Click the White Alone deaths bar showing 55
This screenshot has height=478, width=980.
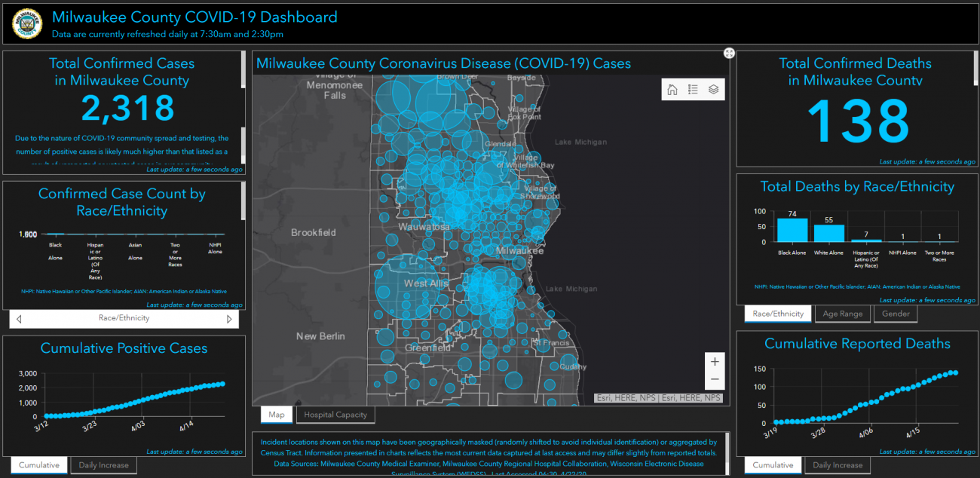point(829,233)
